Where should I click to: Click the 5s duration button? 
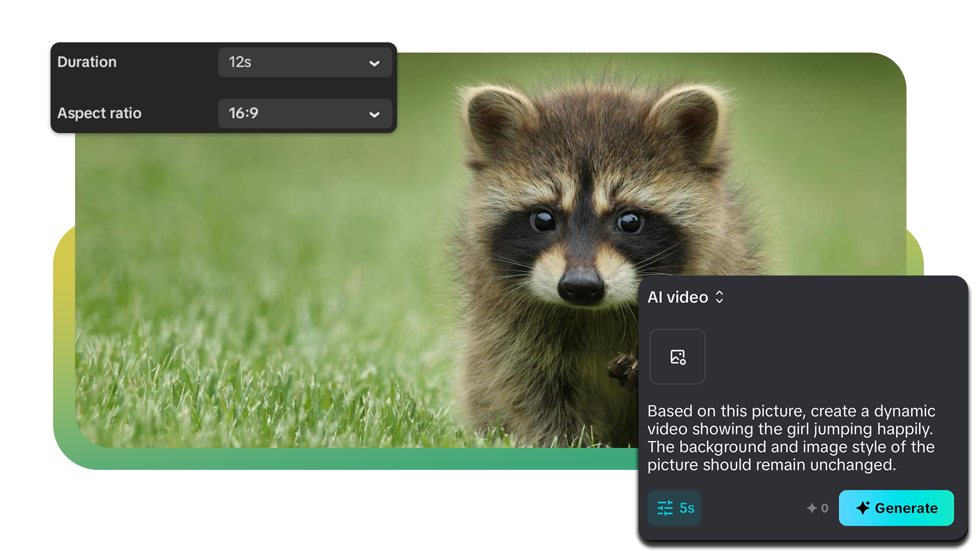[674, 508]
